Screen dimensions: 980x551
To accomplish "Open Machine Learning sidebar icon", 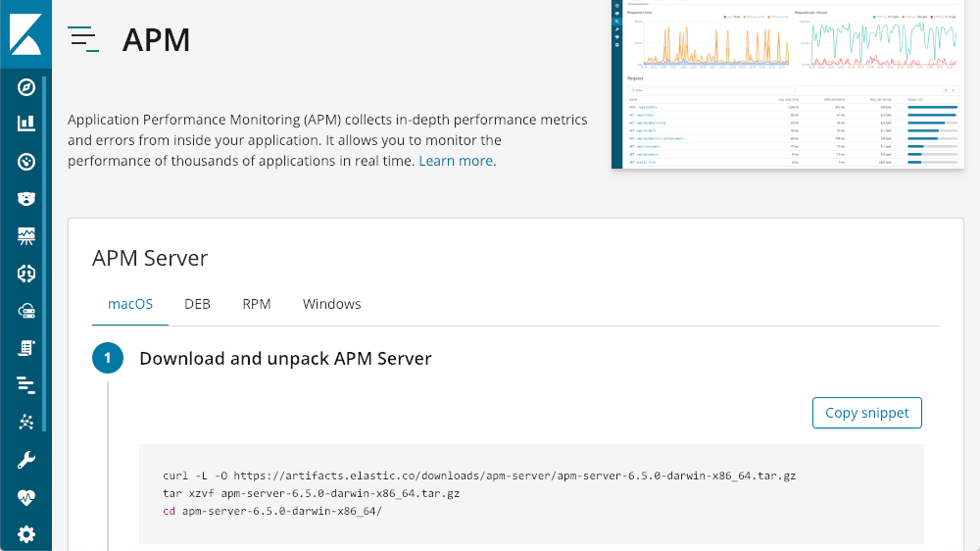I will pyautogui.click(x=26, y=274).
